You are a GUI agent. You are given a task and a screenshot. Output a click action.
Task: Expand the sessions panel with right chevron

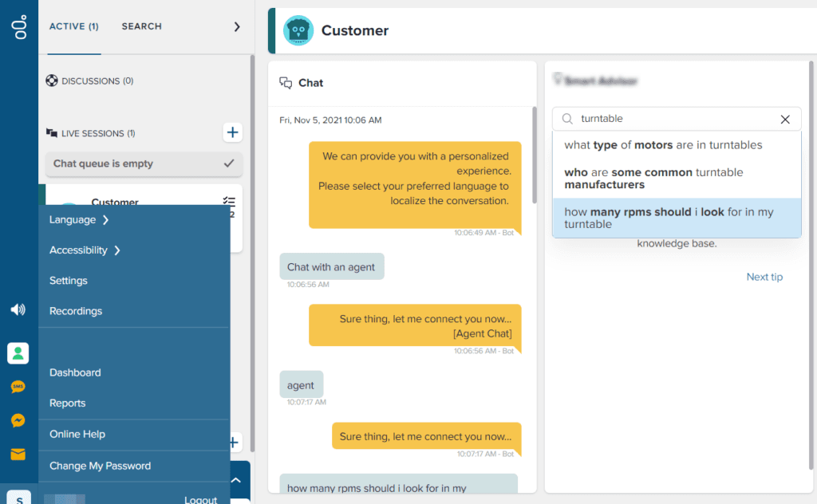236,26
